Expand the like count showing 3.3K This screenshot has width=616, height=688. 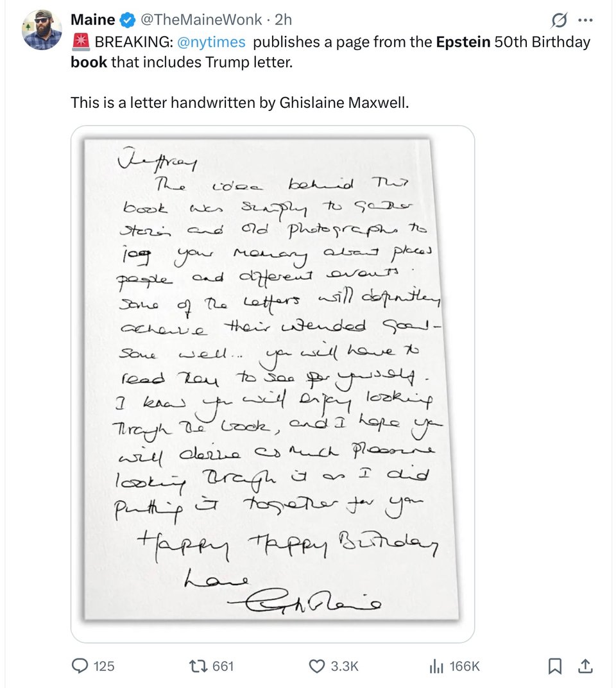335,666
